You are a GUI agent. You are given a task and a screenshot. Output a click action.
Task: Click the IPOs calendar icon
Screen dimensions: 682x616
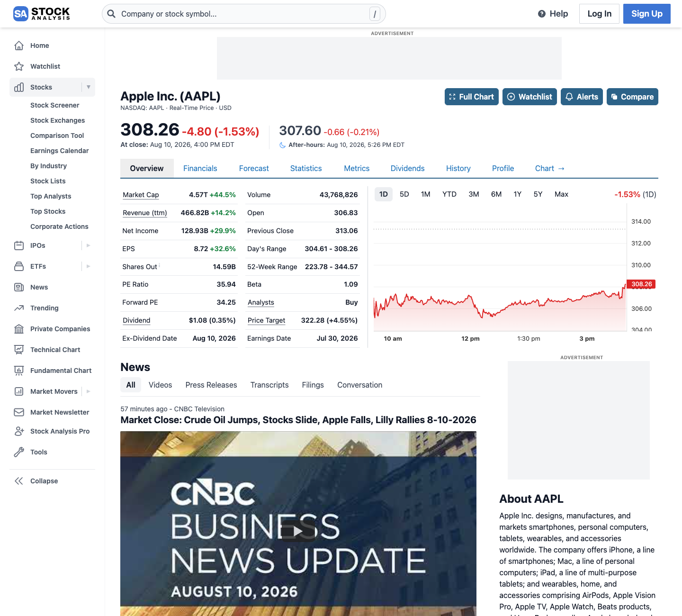pyautogui.click(x=19, y=245)
